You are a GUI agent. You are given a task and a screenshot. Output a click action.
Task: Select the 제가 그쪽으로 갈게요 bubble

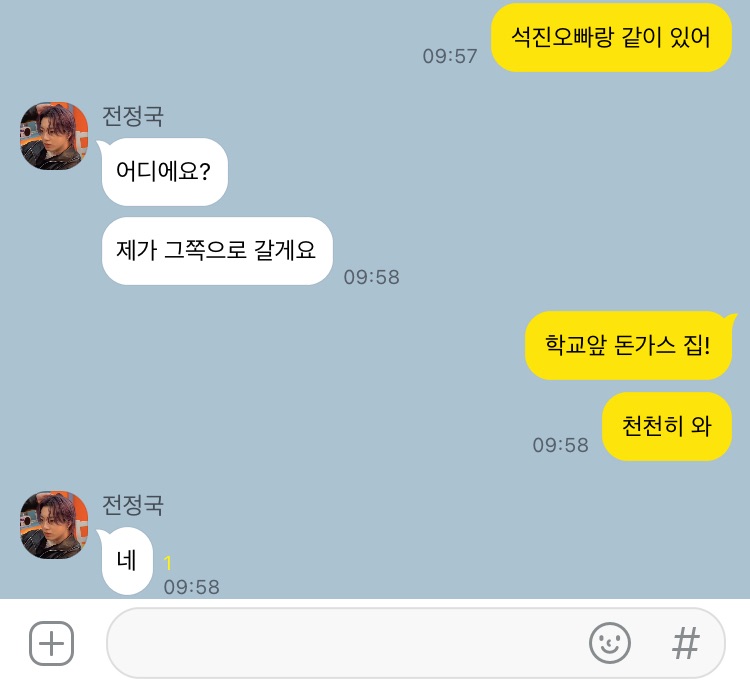pos(217,251)
